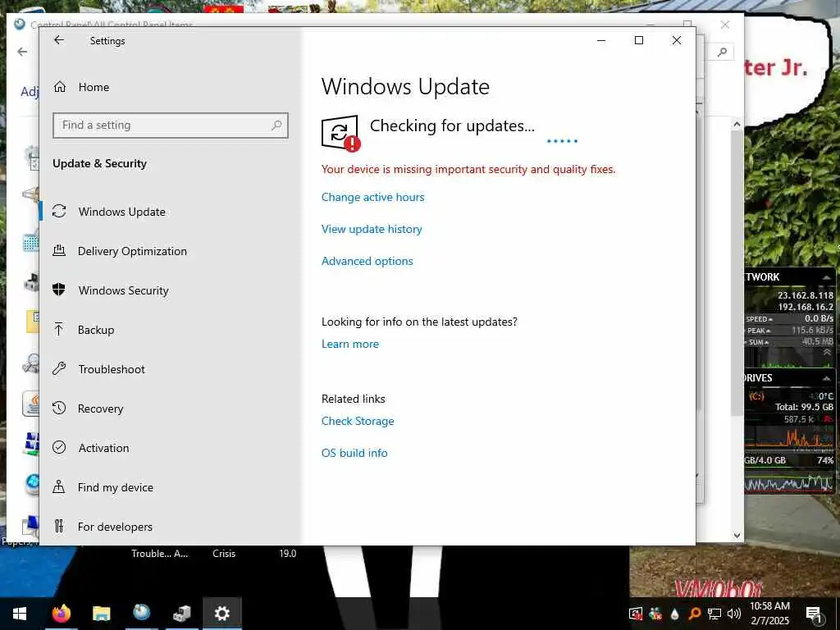Open Settings Home

94,87
